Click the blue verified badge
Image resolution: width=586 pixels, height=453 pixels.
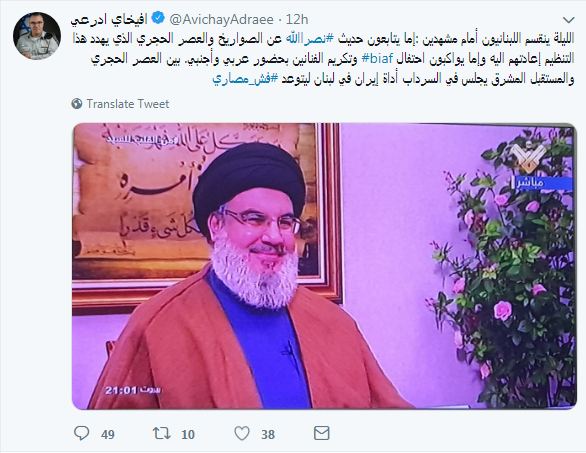158,18
